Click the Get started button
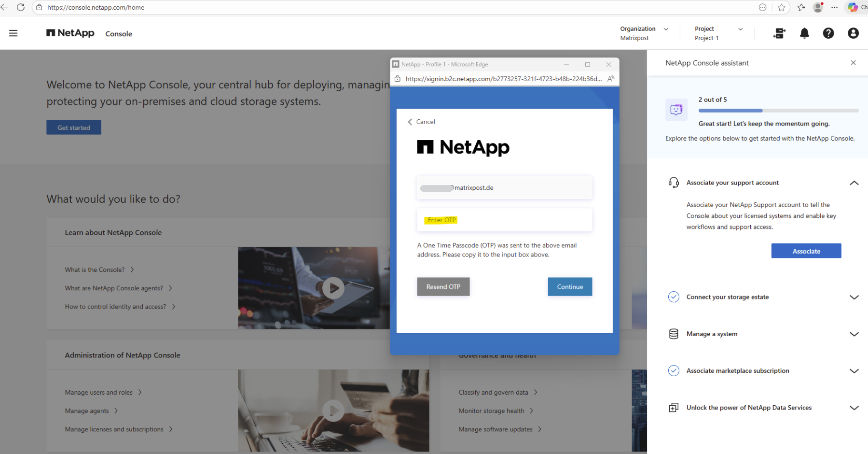This screenshot has width=868, height=454. (74, 128)
